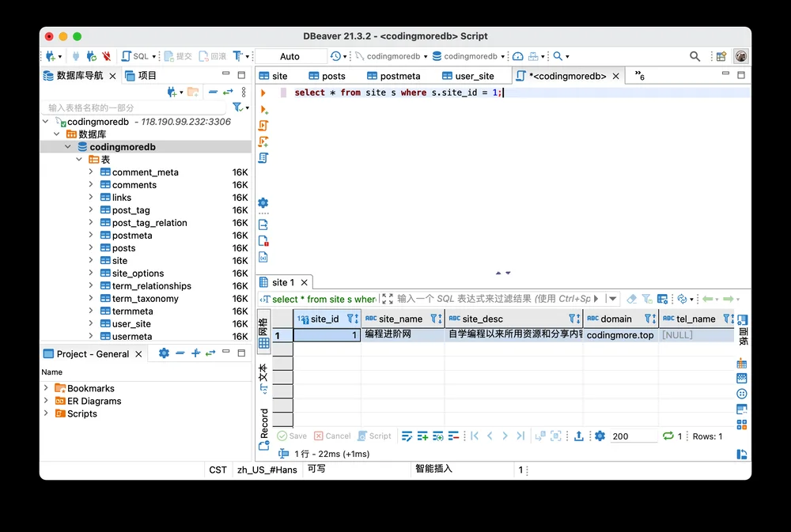Open the SQL editor toolbar button

[x=136, y=56]
